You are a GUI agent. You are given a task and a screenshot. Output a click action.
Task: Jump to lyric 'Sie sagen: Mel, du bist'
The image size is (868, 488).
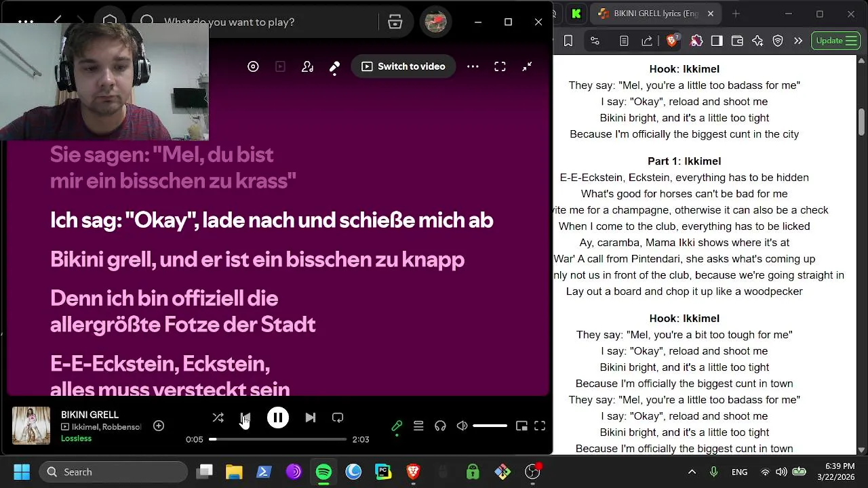(173, 167)
